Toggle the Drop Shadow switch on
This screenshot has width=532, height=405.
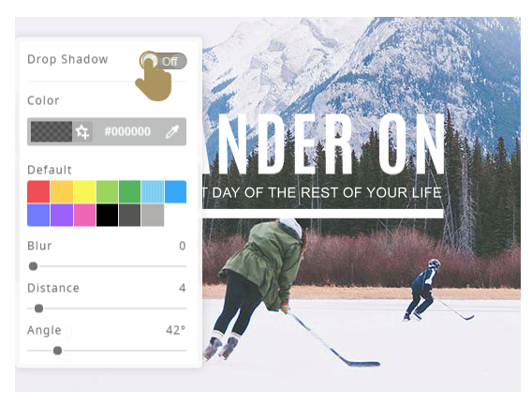pos(163,61)
